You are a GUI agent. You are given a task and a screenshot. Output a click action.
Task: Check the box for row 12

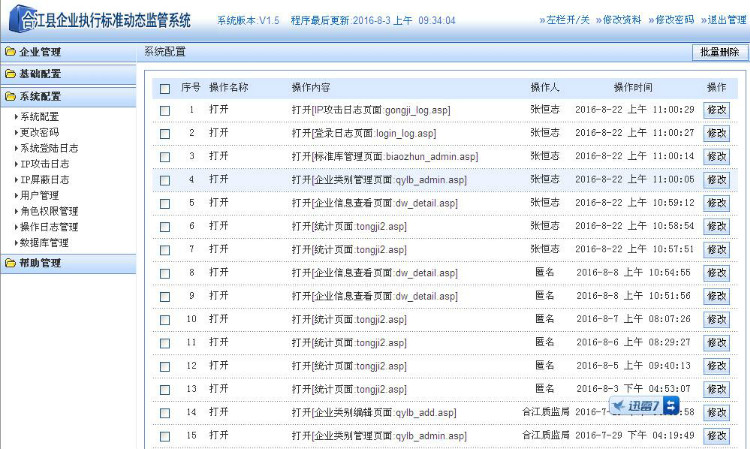click(165, 367)
